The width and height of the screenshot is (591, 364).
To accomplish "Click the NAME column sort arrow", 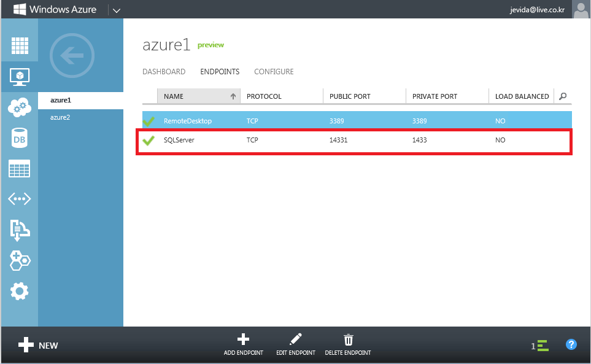I will pos(233,96).
